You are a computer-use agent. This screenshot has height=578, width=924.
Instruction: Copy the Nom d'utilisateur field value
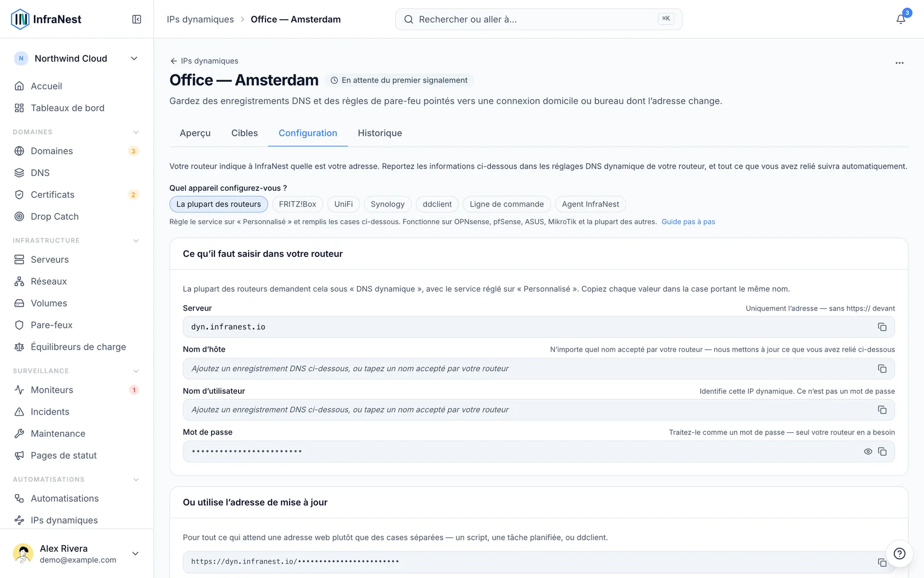tap(882, 410)
